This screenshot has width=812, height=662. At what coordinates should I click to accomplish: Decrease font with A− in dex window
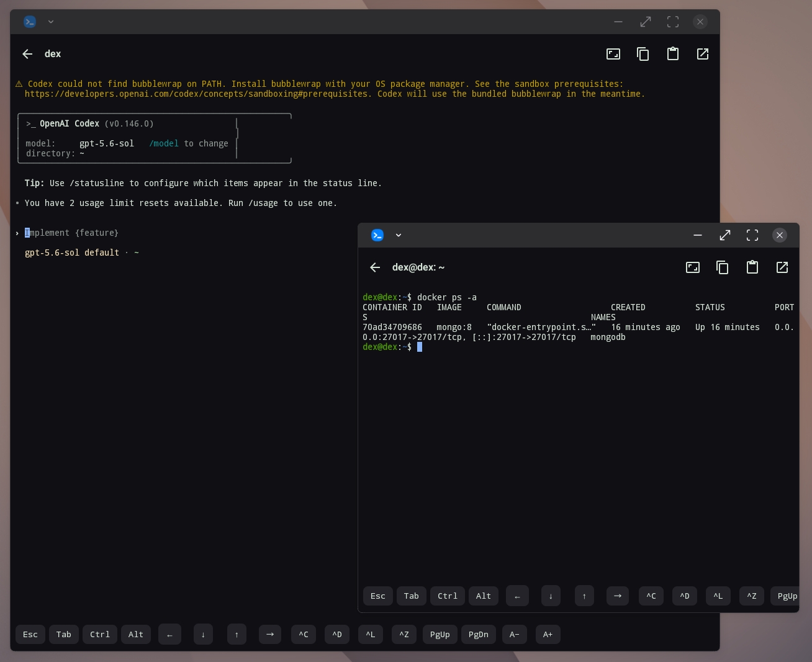pos(515,635)
